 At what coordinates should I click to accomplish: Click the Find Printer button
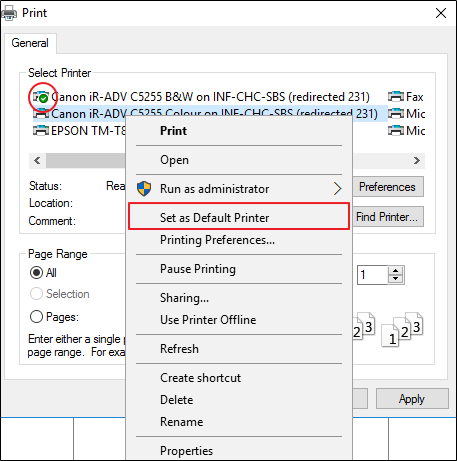point(387,217)
